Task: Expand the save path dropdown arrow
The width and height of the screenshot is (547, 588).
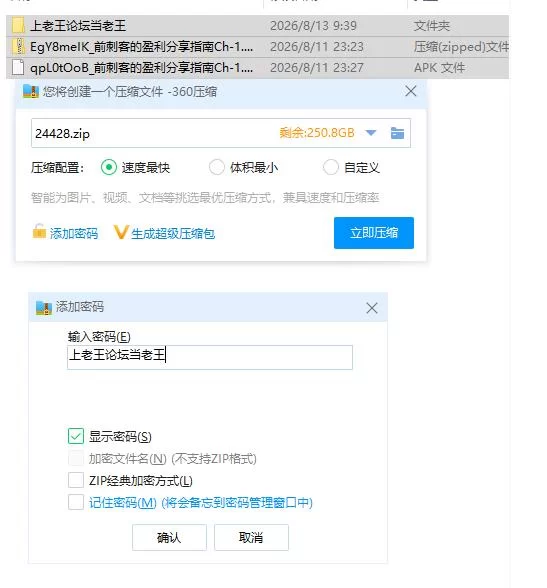Action: [x=371, y=133]
